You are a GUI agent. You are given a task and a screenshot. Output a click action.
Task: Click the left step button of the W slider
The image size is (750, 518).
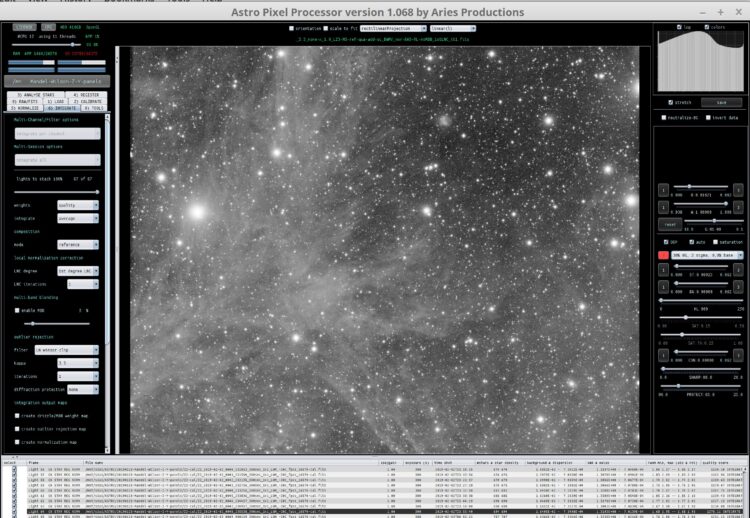point(663,207)
